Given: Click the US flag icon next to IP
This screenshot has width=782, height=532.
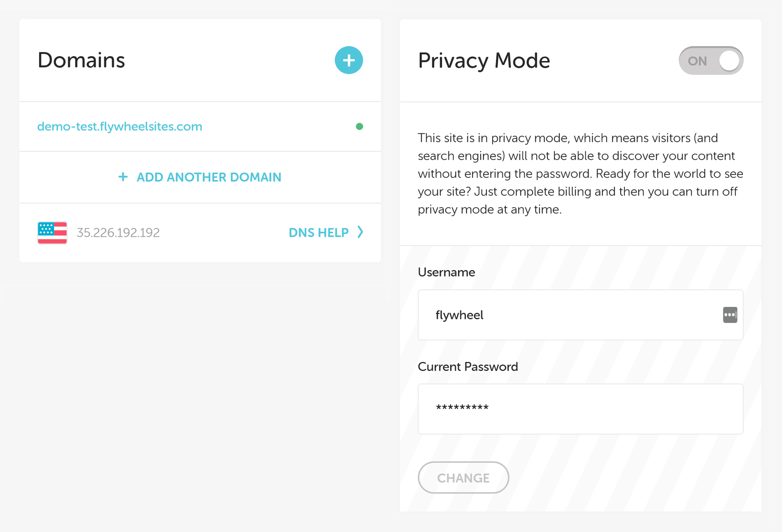Looking at the screenshot, I should click(x=52, y=231).
